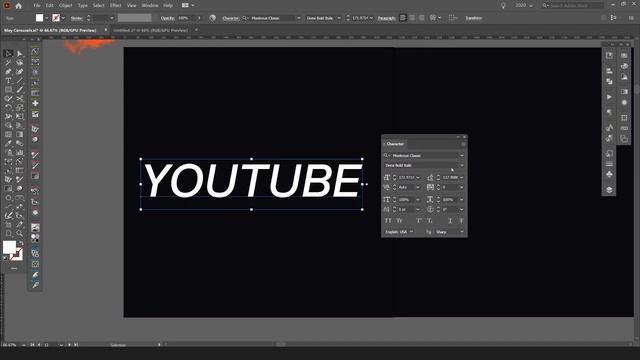
Task: Click the Transform link in control bar
Action: pyautogui.click(x=473, y=18)
